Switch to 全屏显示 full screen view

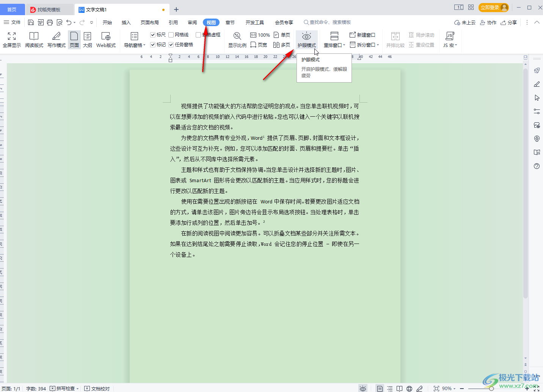tap(12, 40)
